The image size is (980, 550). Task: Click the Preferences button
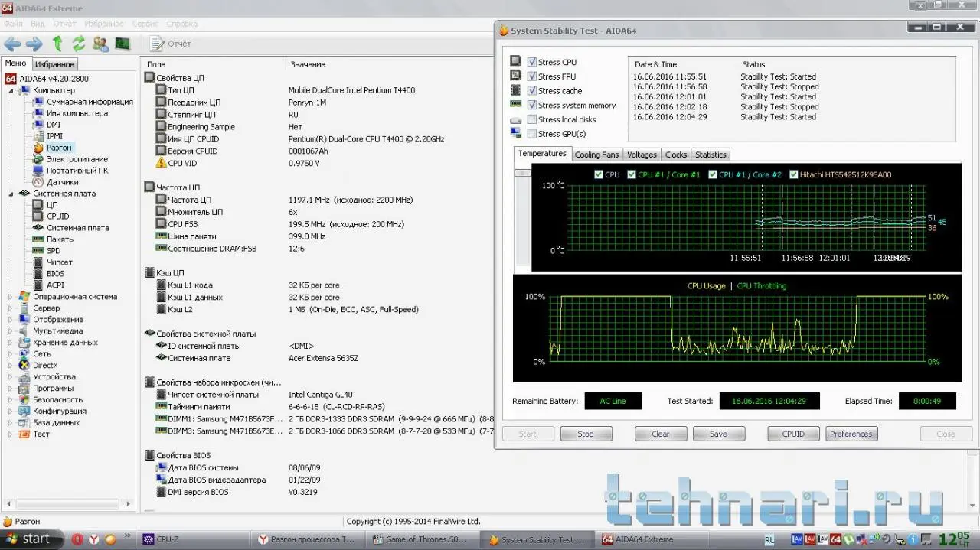(x=851, y=434)
